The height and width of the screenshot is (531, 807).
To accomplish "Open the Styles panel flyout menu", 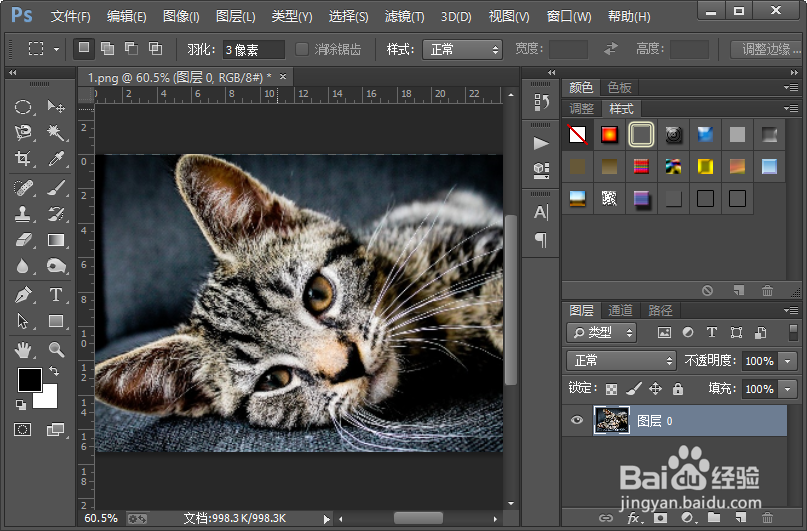I will click(791, 108).
